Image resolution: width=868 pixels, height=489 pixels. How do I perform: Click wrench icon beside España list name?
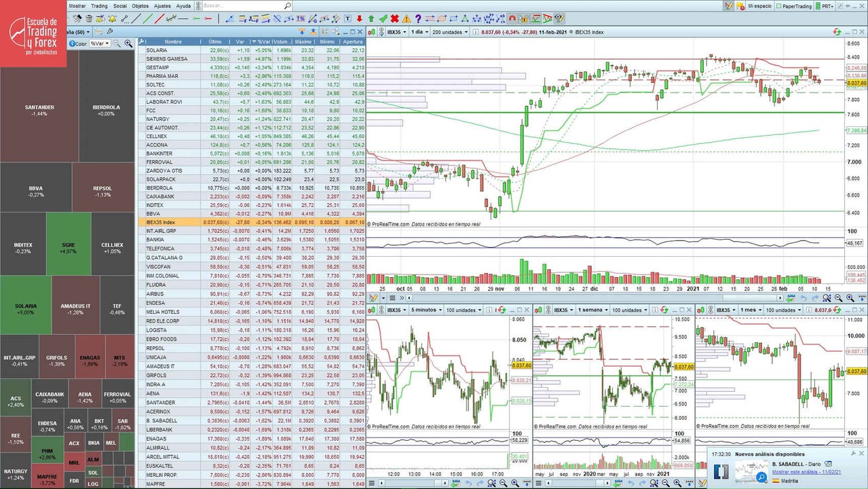pyautogui.click(x=109, y=31)
